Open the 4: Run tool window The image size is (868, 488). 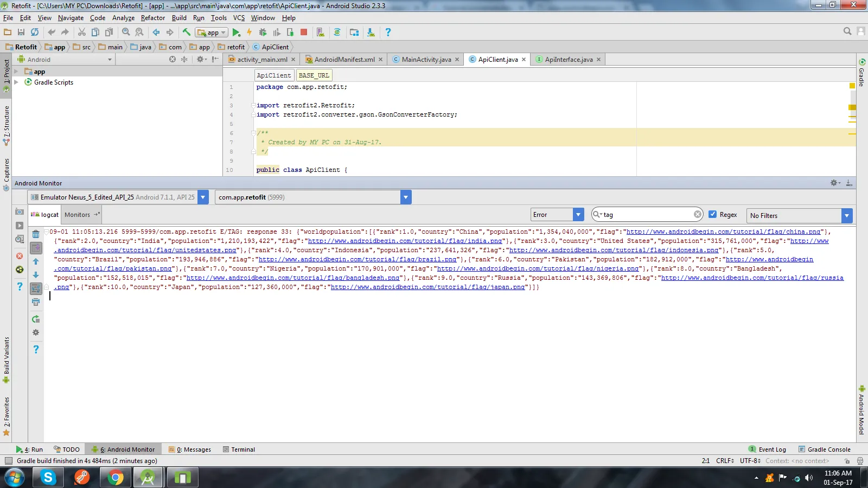point(30,450)
